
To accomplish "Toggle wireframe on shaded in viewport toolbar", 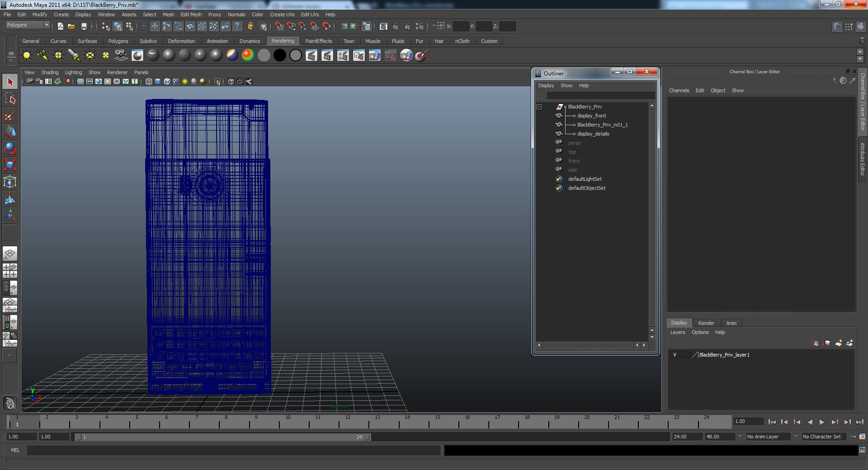I will pos(167,81).
